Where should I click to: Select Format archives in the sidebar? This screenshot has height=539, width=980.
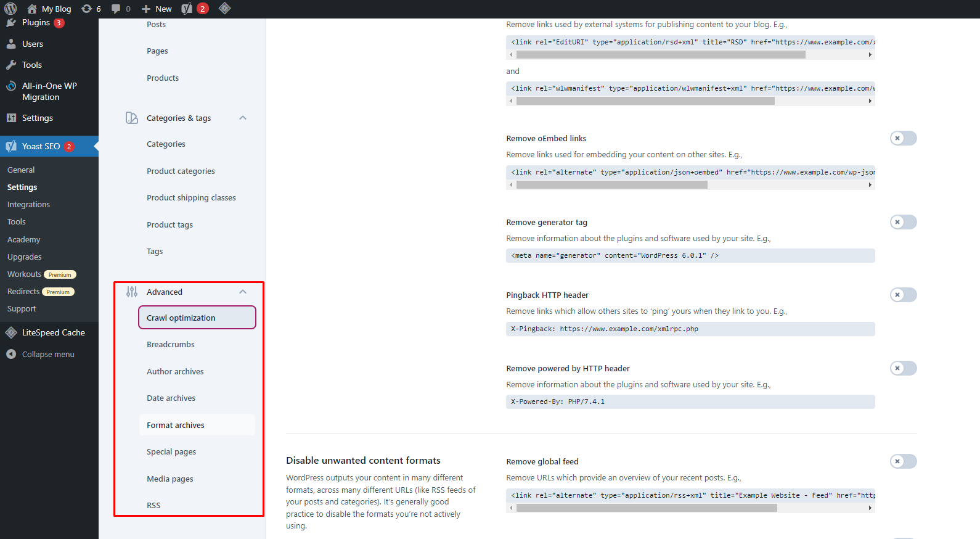(176, 425)
